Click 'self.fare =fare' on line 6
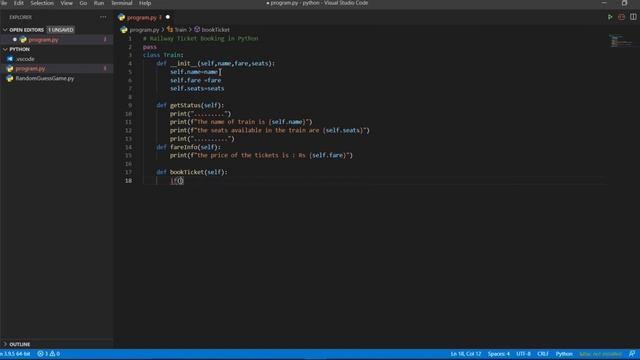The height and width of the screenshot is (360, 640). (x=196, y=80)
